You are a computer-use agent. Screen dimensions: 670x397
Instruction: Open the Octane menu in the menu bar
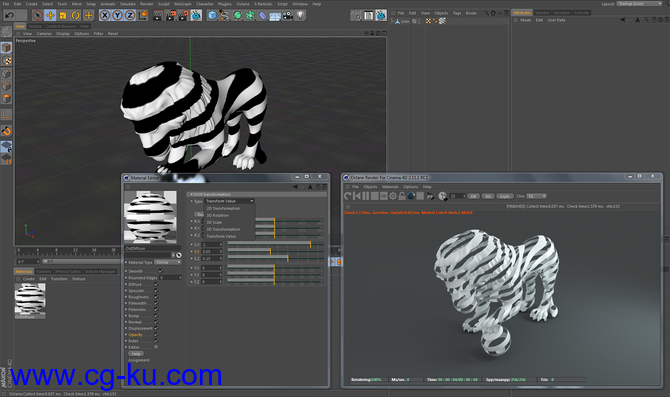(243, 4)
